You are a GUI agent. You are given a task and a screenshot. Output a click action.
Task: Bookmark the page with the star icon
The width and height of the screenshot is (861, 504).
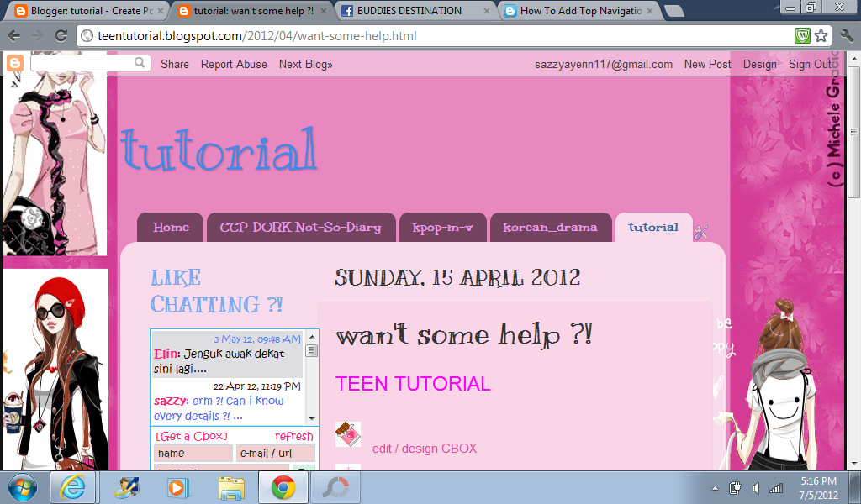tap(821, 36)
